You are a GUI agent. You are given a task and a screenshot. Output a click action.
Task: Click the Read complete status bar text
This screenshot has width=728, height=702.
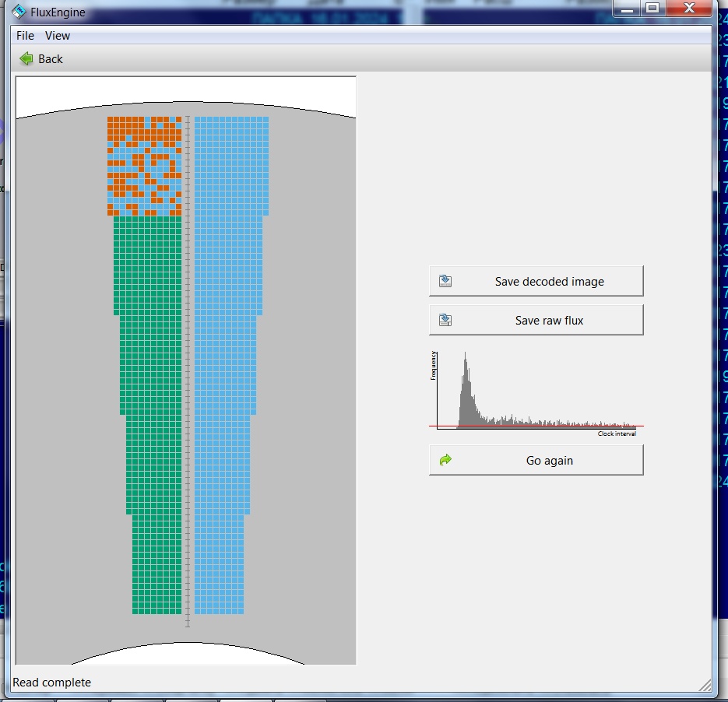[51, 683]
